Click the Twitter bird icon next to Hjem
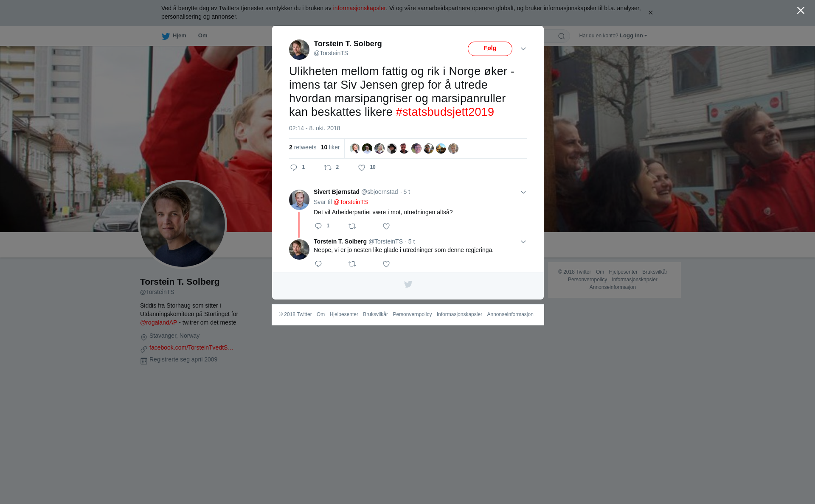Viewport: 815px width, 504px height. click(166, 36)
